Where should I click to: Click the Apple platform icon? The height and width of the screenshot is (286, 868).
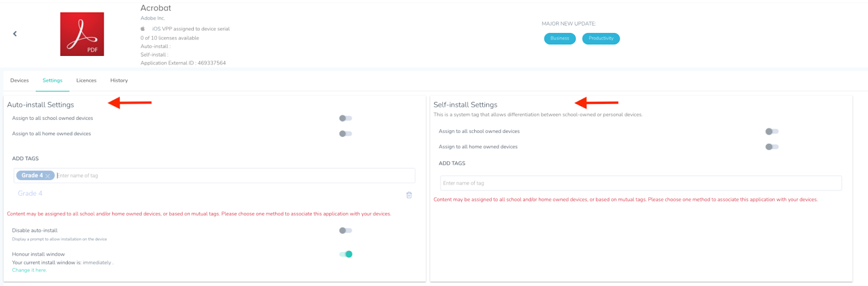click(x=143, y=29)
